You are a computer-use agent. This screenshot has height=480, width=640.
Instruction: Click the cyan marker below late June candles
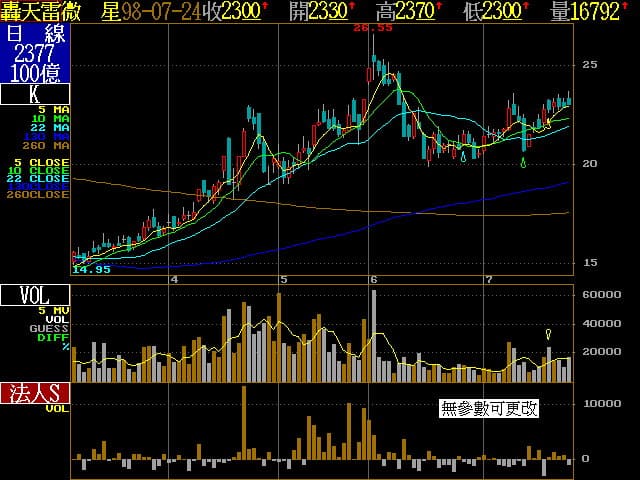463,155
